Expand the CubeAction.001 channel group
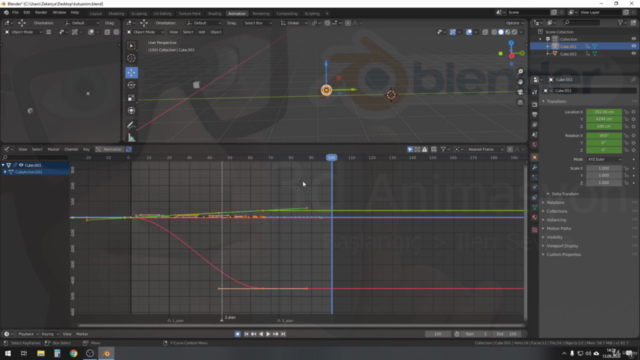This screenshot has height=360, width=640. coord(5,172)
